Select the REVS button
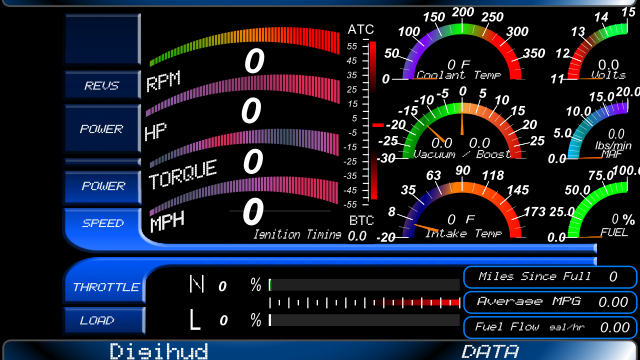This screenshot has width=640, height=360. [x=102, y=85]
